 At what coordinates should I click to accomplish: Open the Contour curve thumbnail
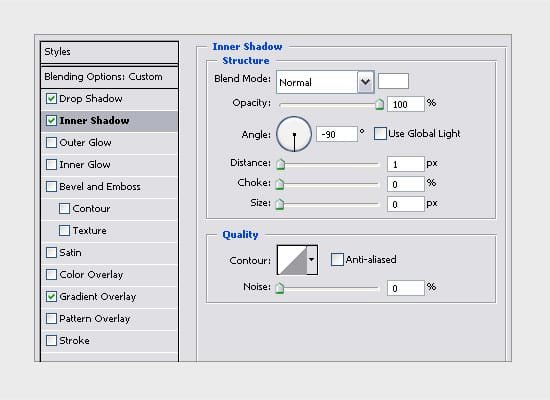pyautogui.click(x=292, y=260)
